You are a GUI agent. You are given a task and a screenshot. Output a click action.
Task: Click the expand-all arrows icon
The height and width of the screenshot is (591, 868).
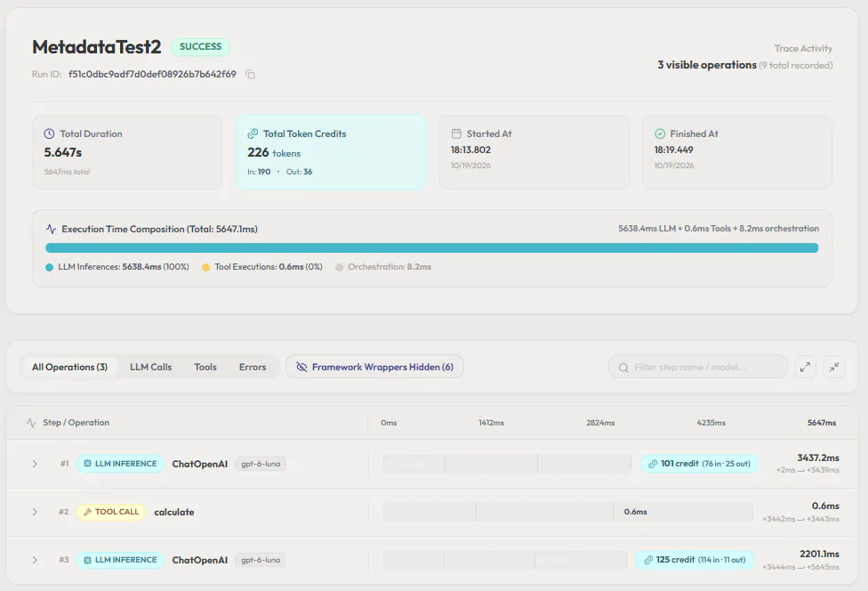pos(805,367)
